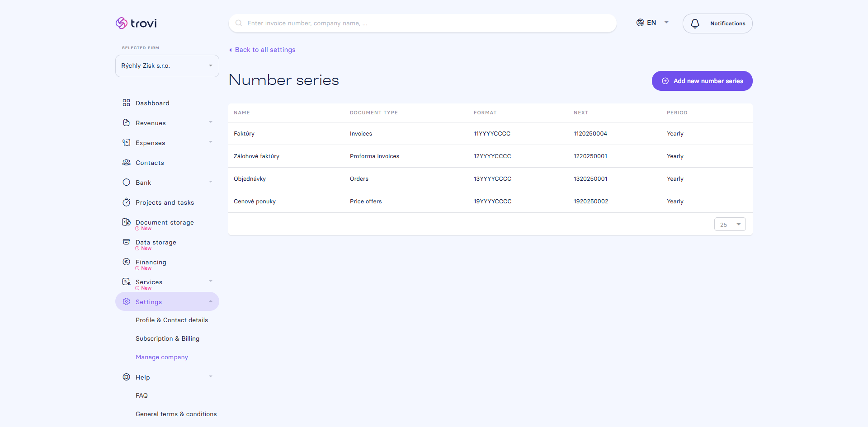The width and height of the screenshot is (868, 427).
Task: Expand the Bank submenu arrow
Action: pyautogui.click(x=211, y=182)
